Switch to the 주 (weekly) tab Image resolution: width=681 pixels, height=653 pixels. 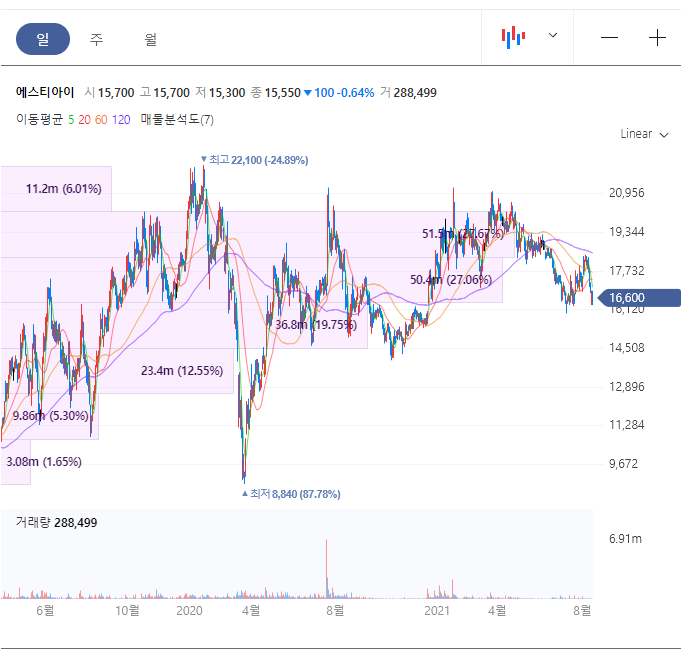tap(96, 39)
